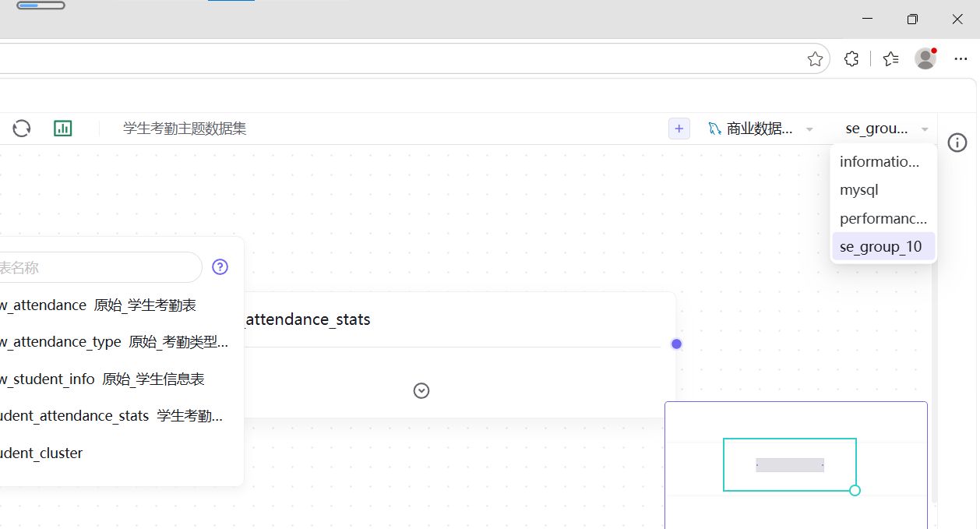Click the purple connector dot on node
This screenshot has height=529, width=980.
676,344
